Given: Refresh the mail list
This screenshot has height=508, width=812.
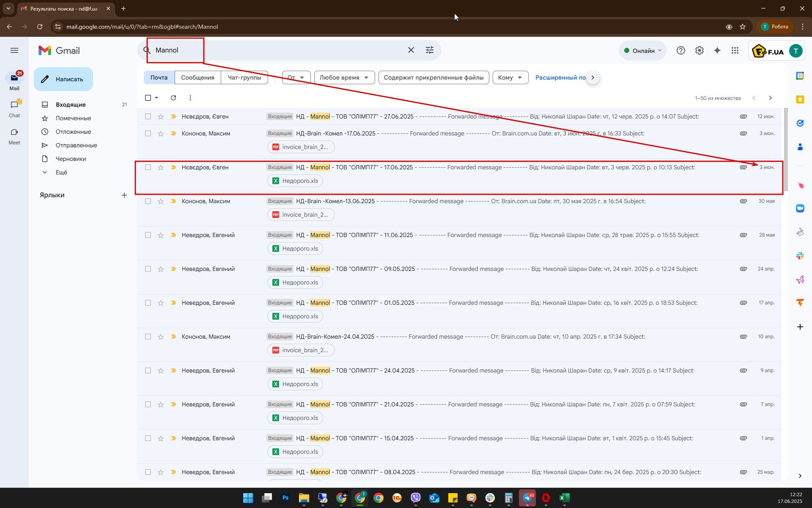Looking at the screenshot, I should tap(173, 98).
